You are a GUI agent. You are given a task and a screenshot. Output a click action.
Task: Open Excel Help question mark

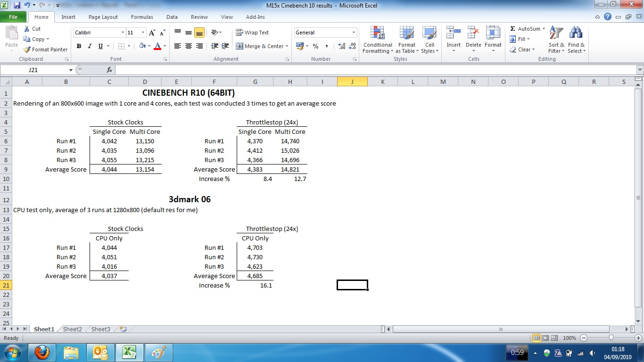[608, 17]
